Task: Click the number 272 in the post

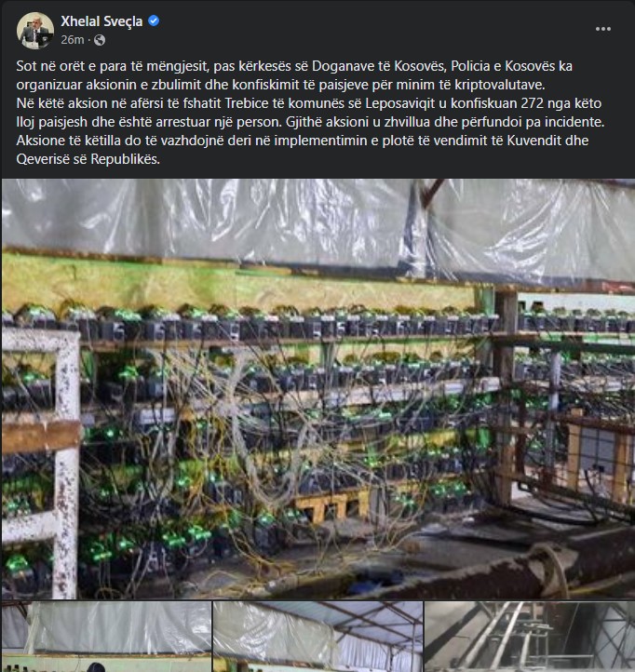Action: click(532, 103)
